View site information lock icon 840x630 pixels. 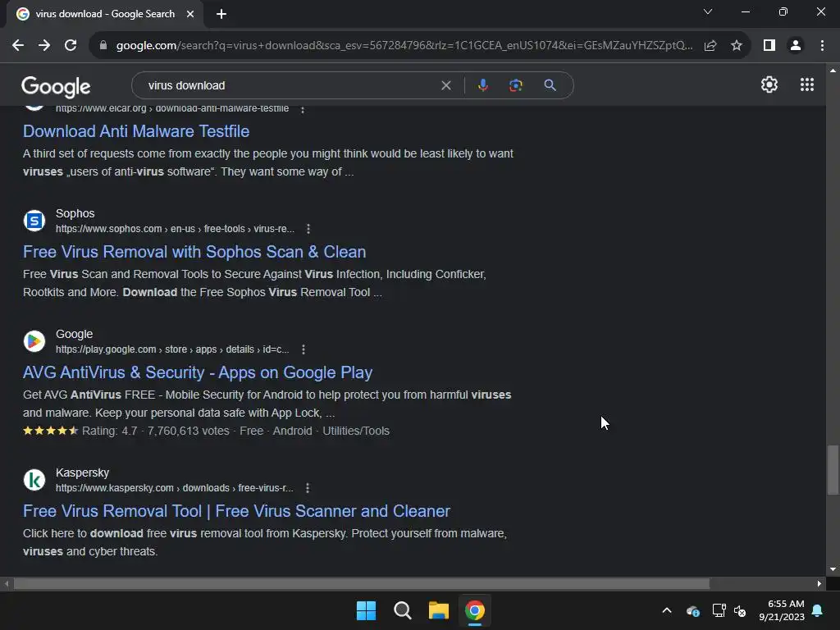point(103,46)
